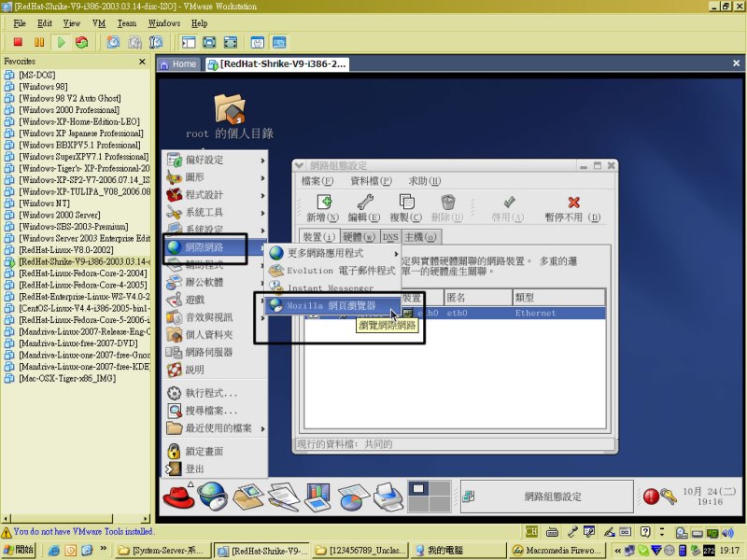
Task: Click the keys authentication icon in the GNOME panel
Action: 669,497
